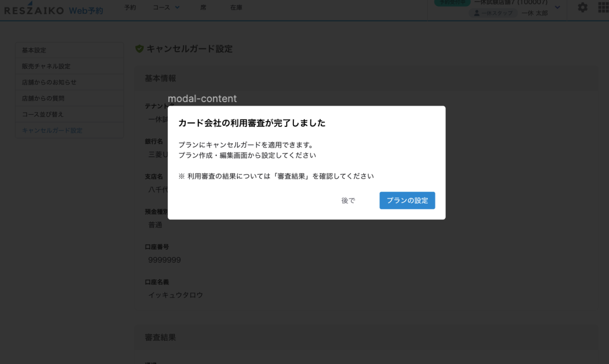Dismiss the dialog with 後で
Viewport: 609px width, 364px height.
click(348, 200)
